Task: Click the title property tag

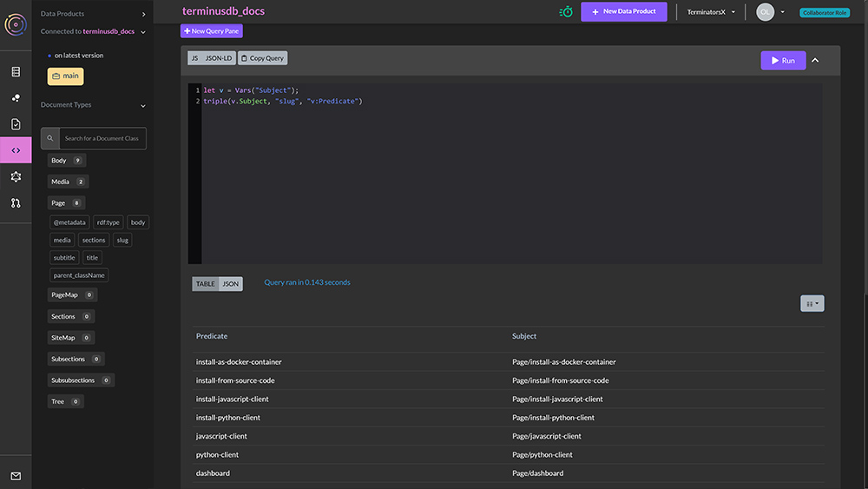Action: pyautogui.click(x=92, y=257)
